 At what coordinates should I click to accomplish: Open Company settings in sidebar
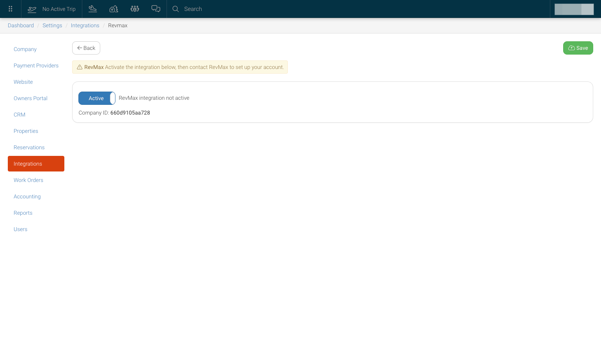click(x=36, y=49)
